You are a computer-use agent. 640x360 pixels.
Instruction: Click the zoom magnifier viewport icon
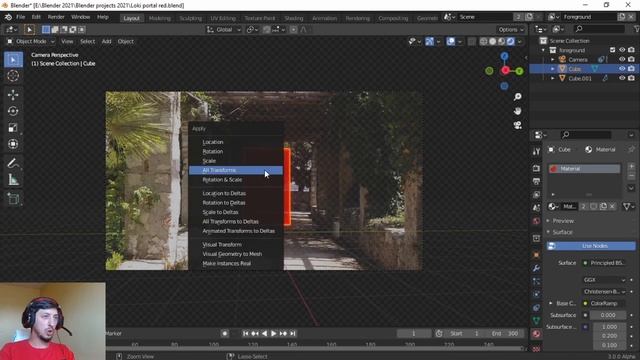pyautogui.click(x=518, y=97)
